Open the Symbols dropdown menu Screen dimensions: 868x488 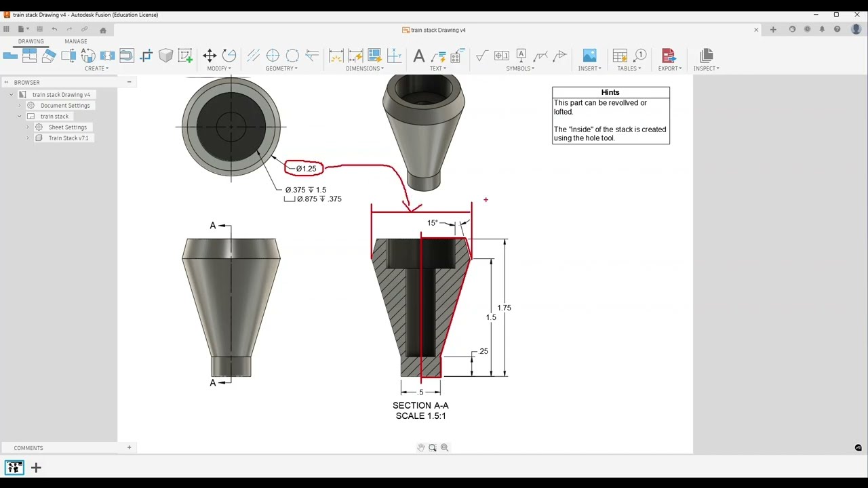tap(520, 68)
